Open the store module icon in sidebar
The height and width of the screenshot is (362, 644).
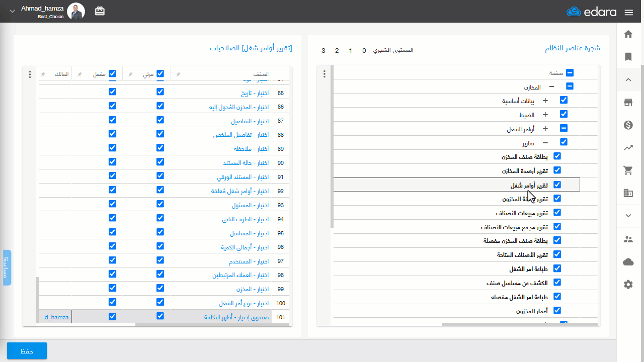point(628,103)
